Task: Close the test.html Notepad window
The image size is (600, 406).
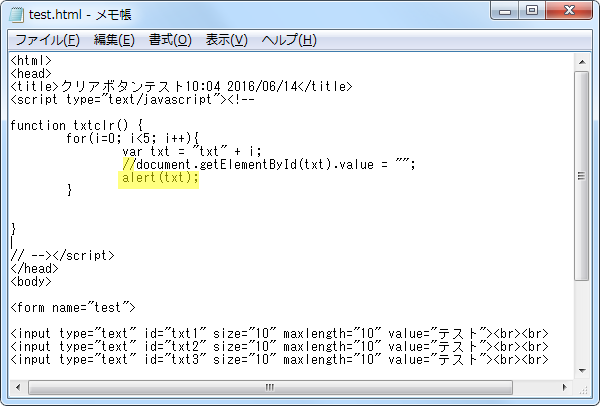Action: point(569,11)
